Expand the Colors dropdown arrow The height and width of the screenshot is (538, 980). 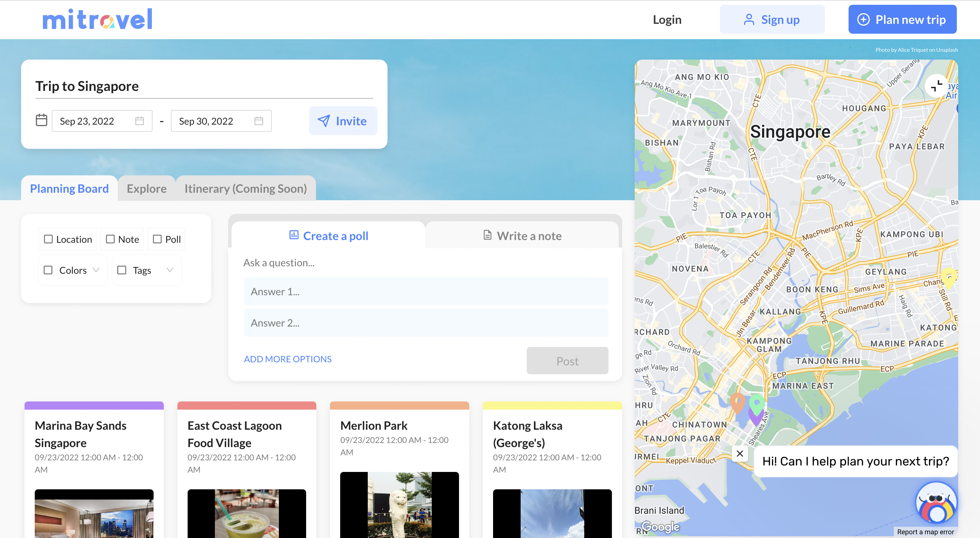point(96,270)
